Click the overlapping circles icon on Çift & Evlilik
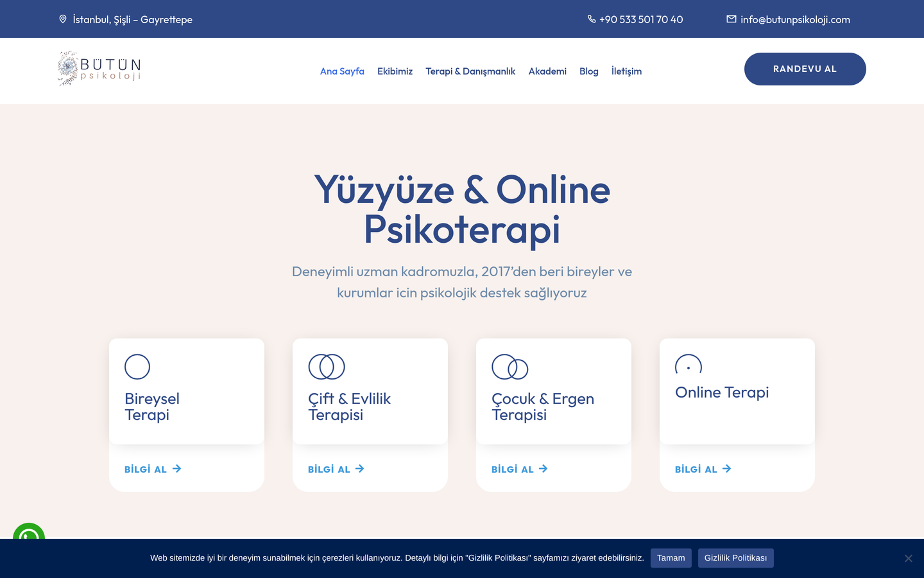The image size is (924, 578). pos(327,367)
